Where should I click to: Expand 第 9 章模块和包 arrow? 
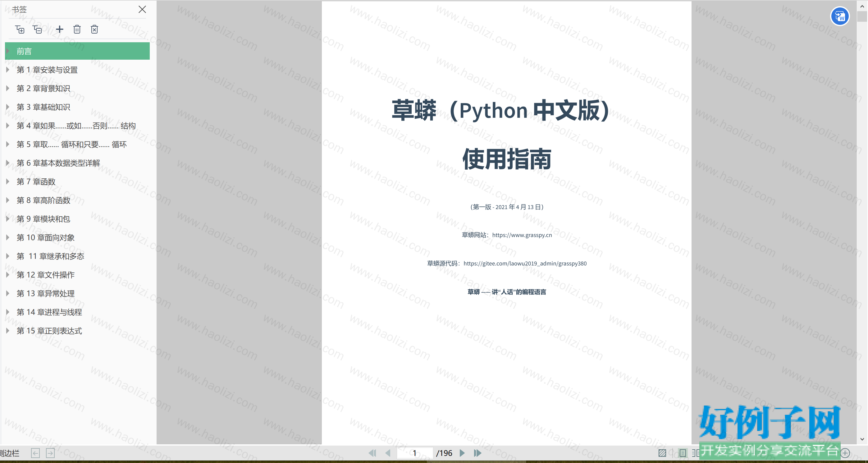[x=7, y=219]
